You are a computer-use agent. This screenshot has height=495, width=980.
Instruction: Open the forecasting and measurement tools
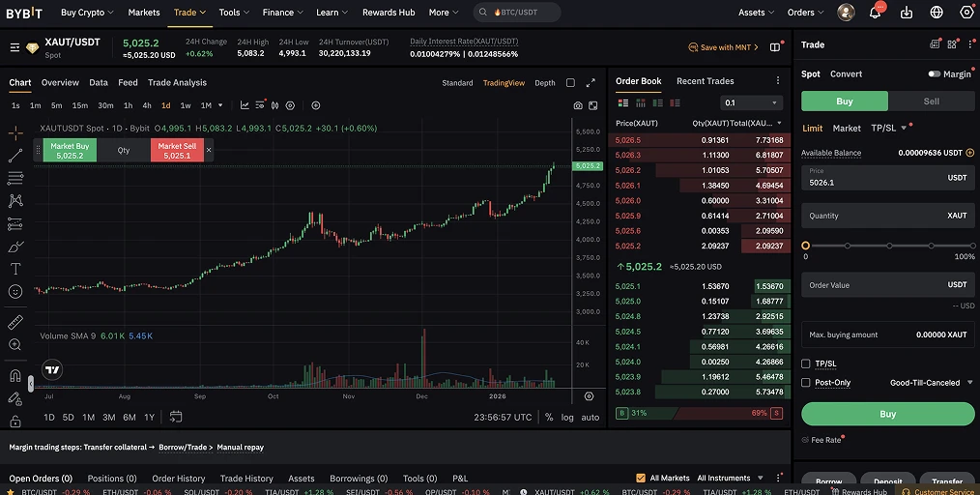pyautogui.click(x=15, y=223)
